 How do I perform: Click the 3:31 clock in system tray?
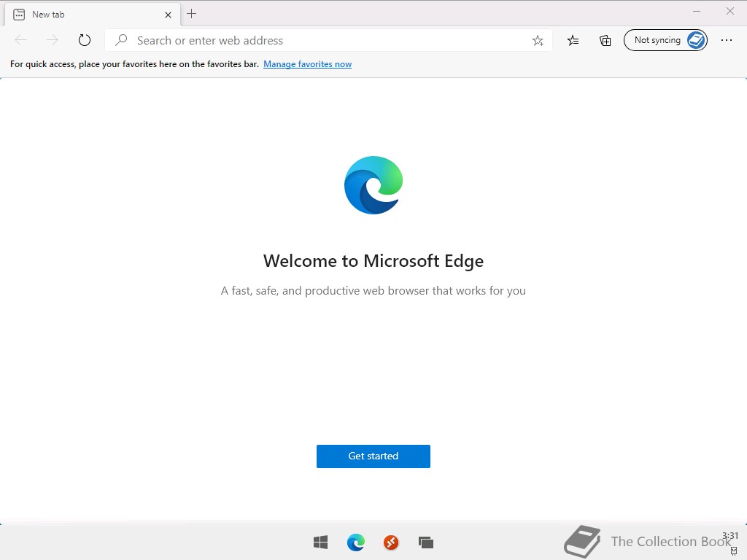730,536
